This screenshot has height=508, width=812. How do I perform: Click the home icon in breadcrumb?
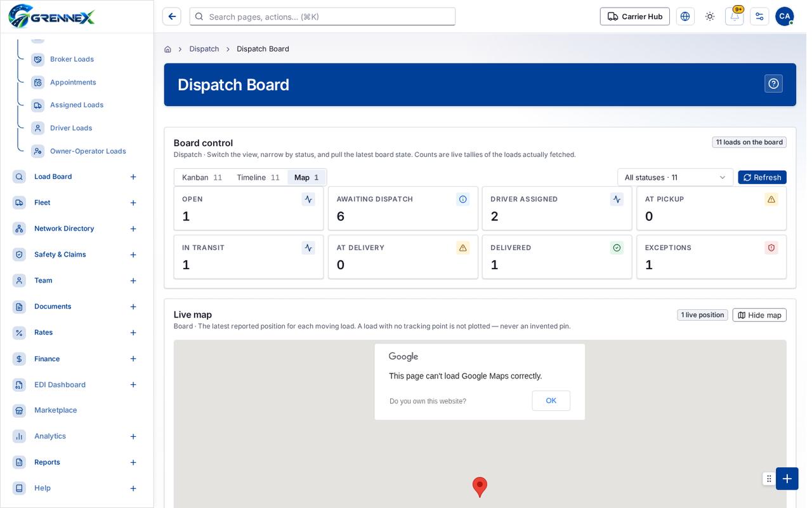click(167, 49)
